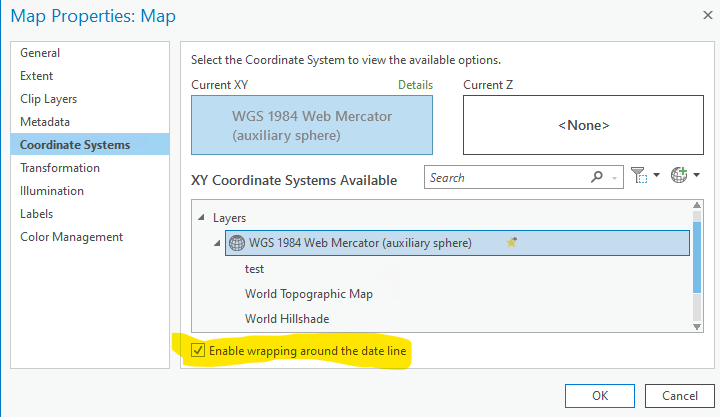Click the globe icon beside WGS 1984 Web Mercator

(237, 242)
